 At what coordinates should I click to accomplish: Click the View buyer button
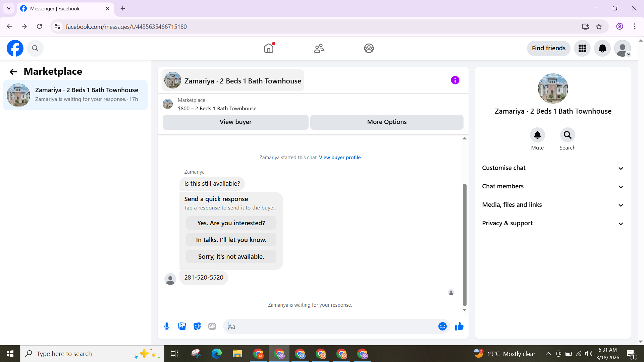[235, 122]
